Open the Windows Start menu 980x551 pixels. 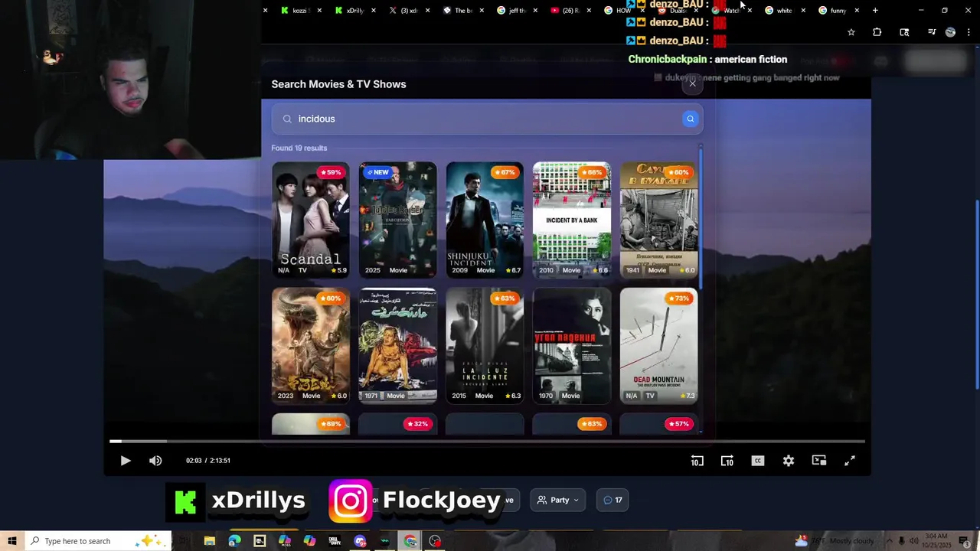tap(11, 541)
